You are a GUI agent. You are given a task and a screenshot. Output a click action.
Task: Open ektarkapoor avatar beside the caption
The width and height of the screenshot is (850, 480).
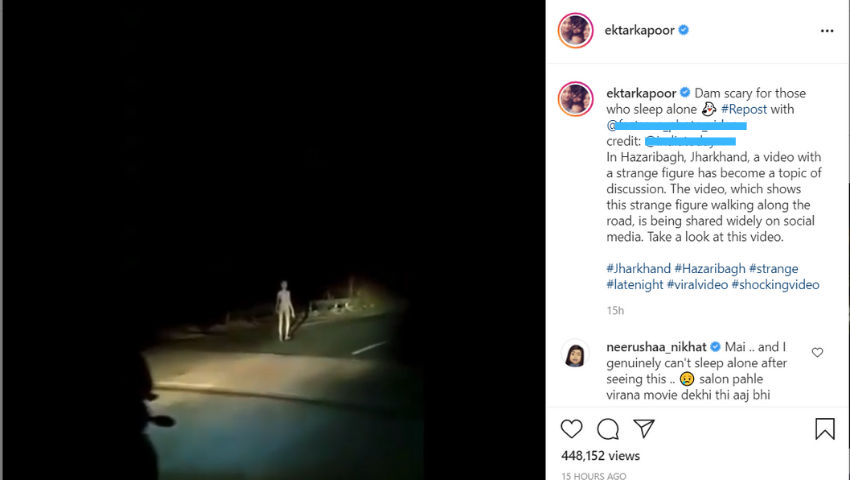click(x=576, y=99)
